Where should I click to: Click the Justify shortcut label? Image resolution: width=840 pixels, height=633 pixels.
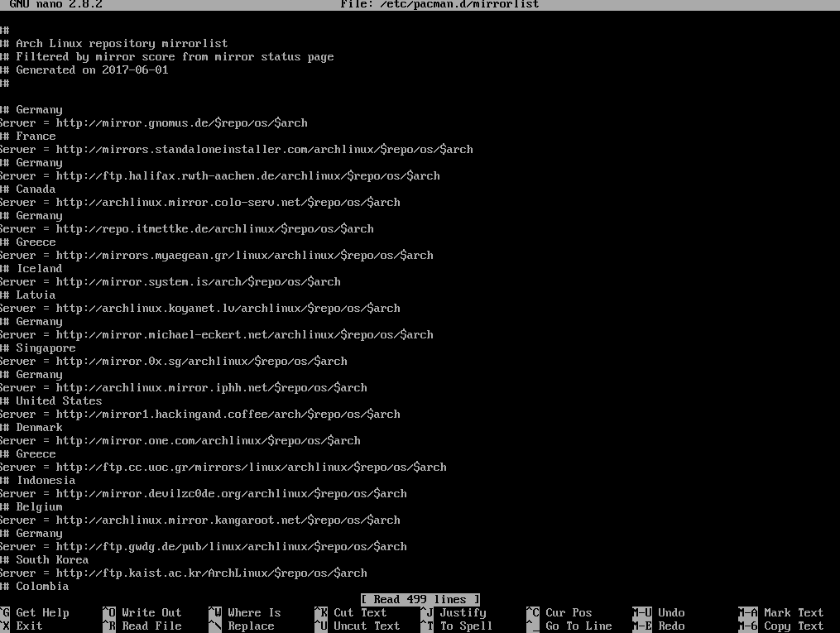[463, 612]
